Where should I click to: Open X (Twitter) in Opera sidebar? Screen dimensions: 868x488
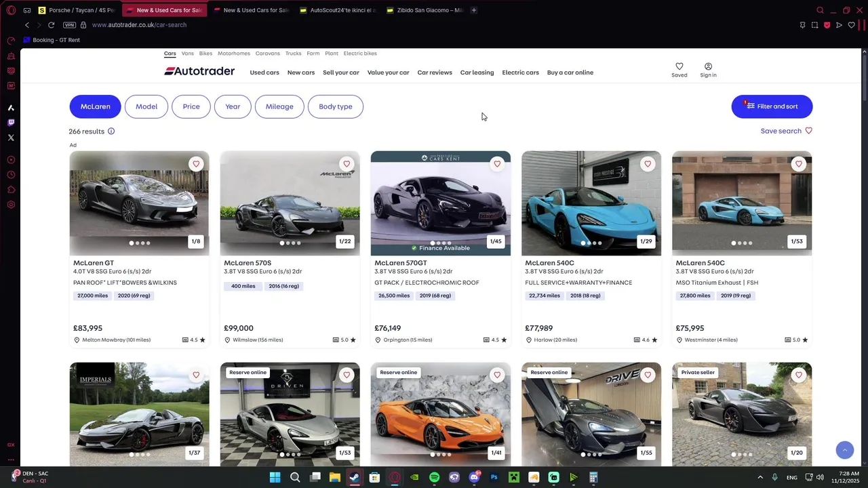pyautogui.click(x=11, y=138)
